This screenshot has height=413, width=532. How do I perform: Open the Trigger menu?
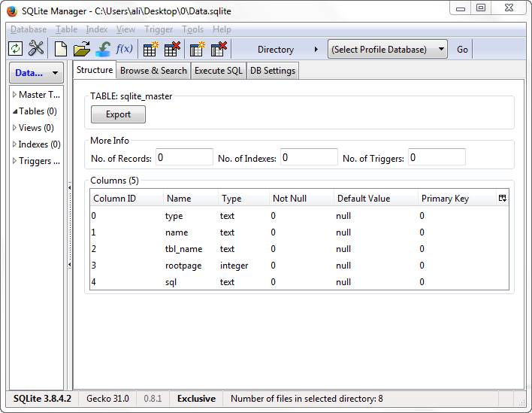(159, 29)
